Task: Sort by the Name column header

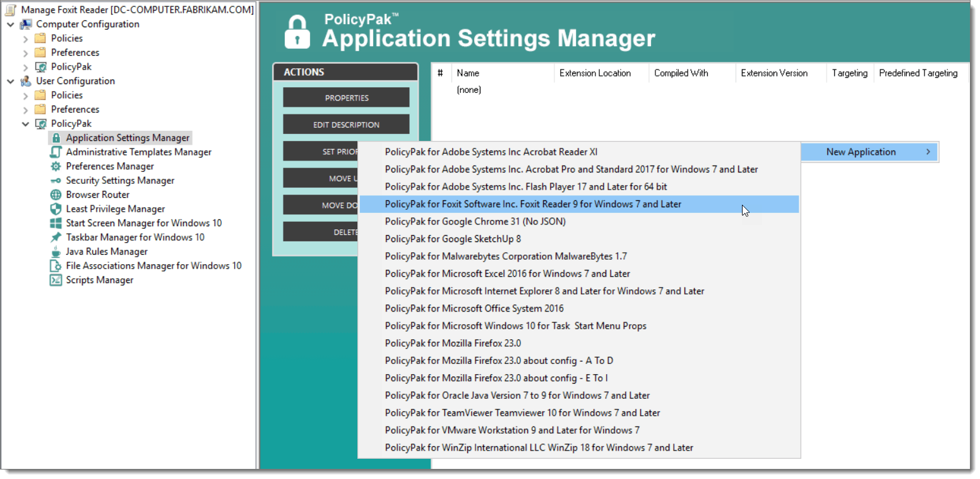Action: pyautogui.click(x=503, y=73)
